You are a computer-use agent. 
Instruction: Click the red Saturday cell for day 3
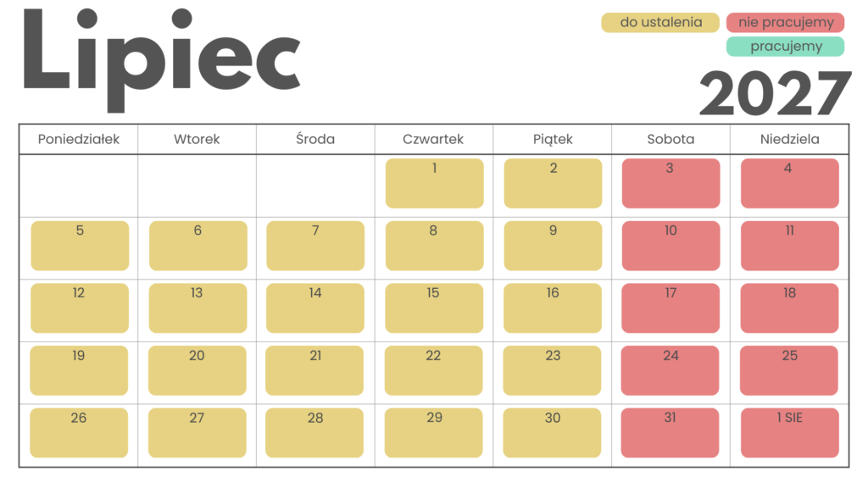point(671,183)
